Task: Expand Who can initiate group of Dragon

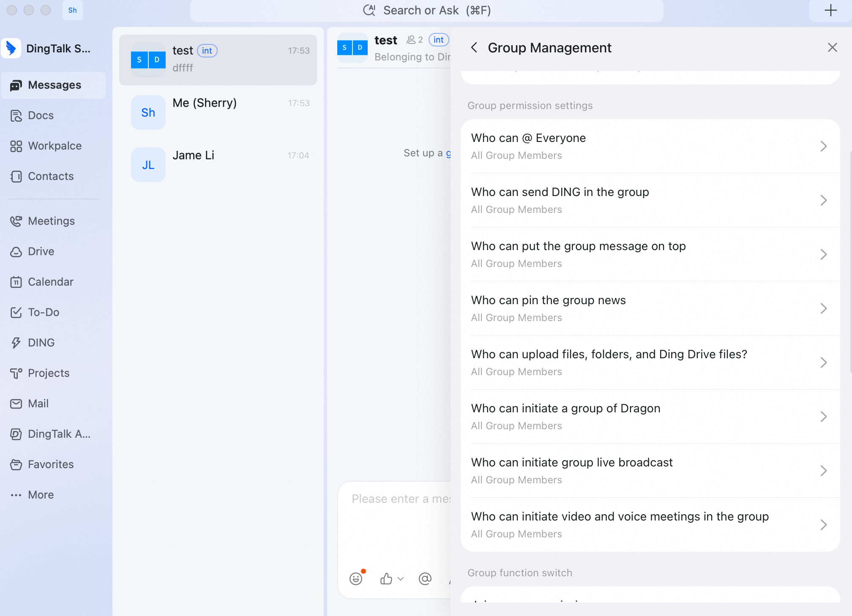Action: [x=650, y=417]
